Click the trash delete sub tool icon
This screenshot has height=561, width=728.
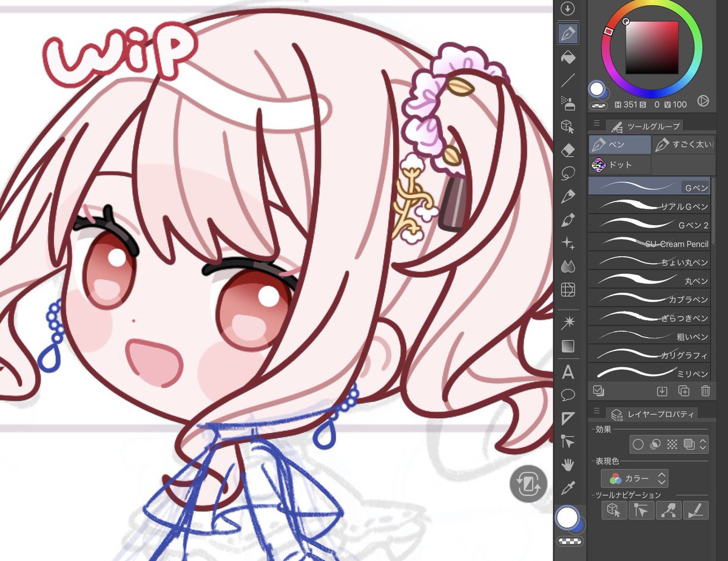point(705,391)
